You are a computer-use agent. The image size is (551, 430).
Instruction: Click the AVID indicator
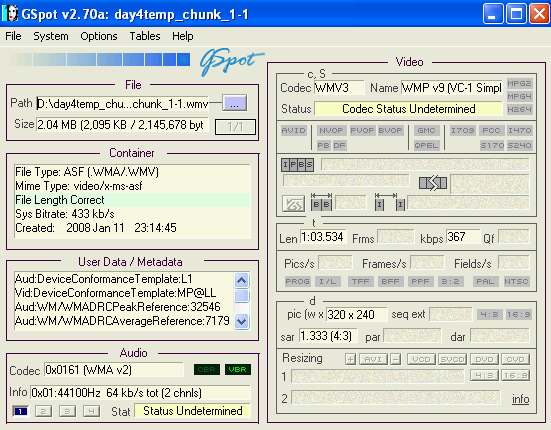[x=294, y=131]
